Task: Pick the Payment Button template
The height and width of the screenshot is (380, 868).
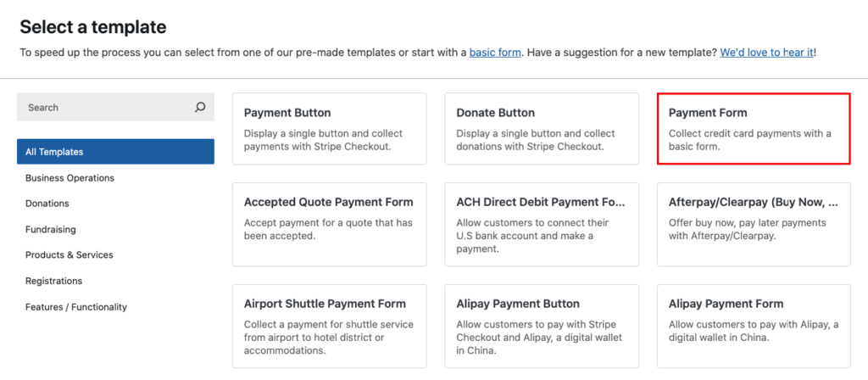Action: click(x=328, y=128)
